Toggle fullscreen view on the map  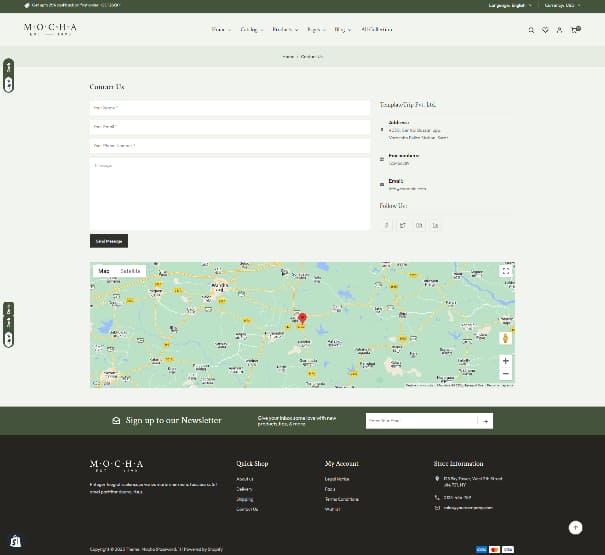(505, 271)
